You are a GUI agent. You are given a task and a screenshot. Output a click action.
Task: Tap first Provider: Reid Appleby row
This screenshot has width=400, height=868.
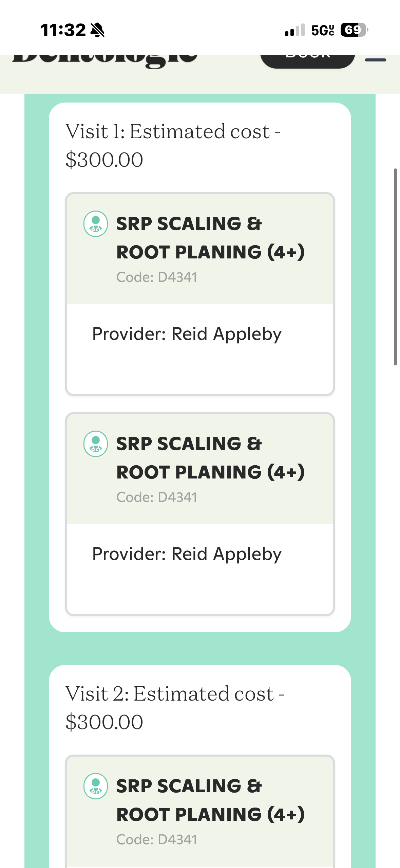[187, 334]
